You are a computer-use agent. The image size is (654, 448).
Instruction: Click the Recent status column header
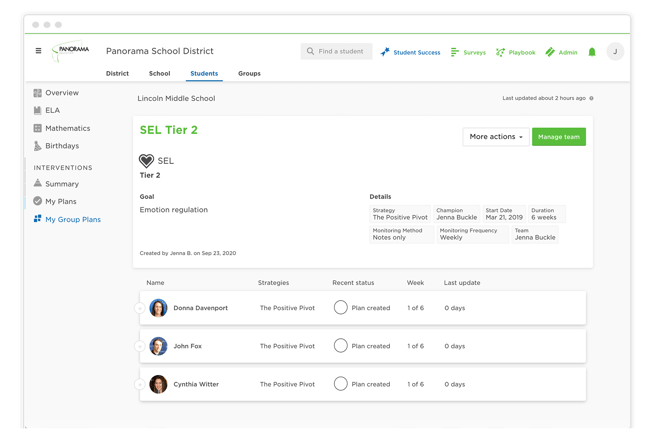pos(353,283)
